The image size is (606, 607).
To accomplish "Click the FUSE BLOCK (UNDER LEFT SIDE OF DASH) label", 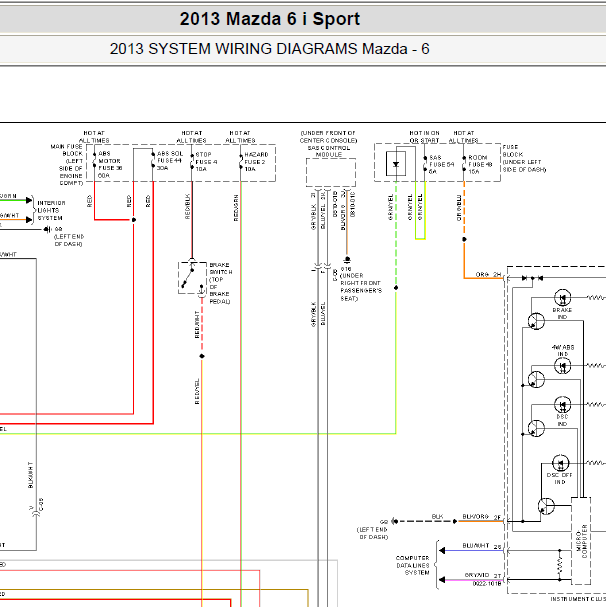I will 524,158.
